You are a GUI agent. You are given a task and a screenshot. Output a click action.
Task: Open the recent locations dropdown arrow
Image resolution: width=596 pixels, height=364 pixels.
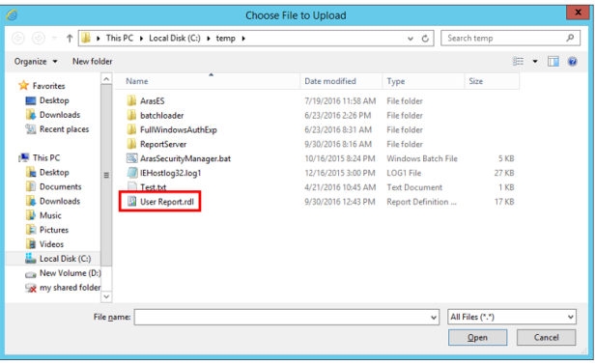coord(54,38)
